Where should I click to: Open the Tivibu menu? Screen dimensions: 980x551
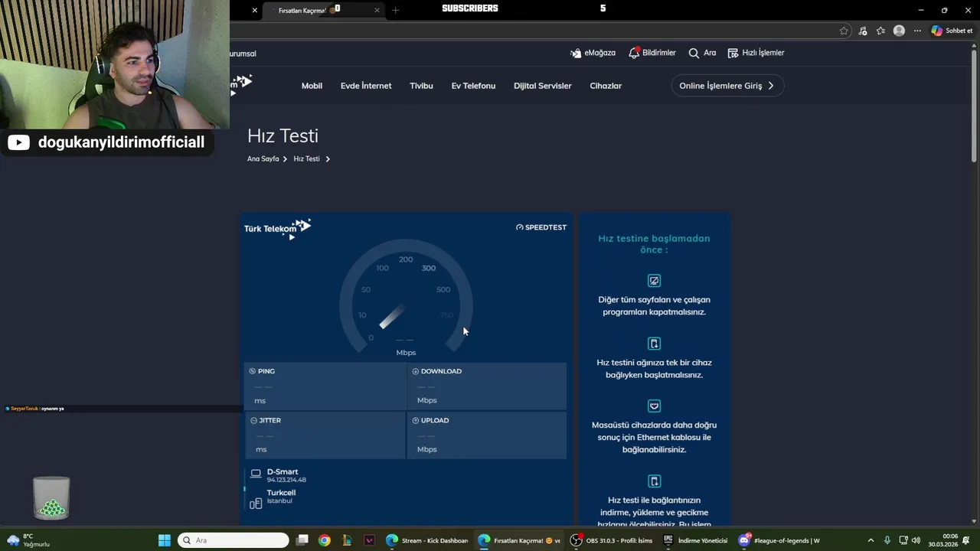coord(421,86)
